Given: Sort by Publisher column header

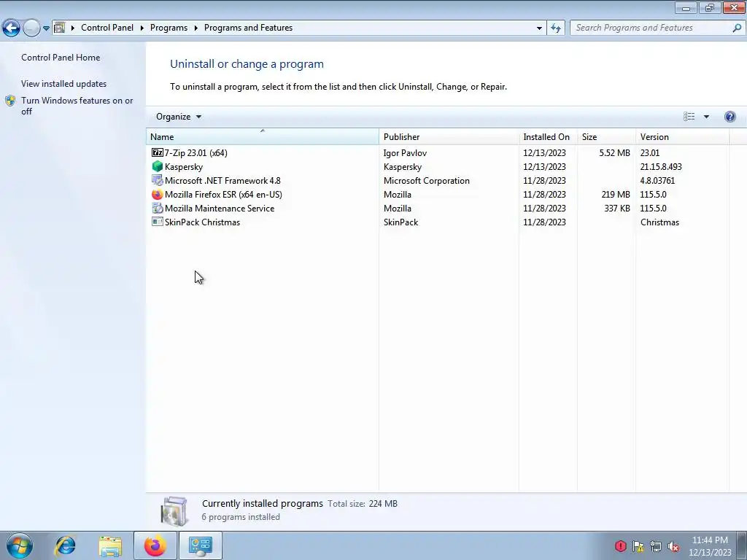Looking at the screenshot, I should click(x=449, y=136).
